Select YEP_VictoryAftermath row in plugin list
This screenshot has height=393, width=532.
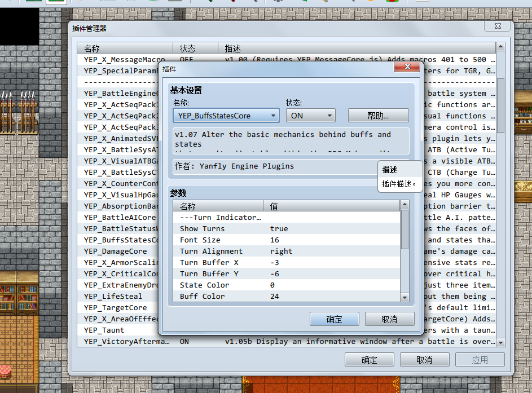click(x=287, y=342)
